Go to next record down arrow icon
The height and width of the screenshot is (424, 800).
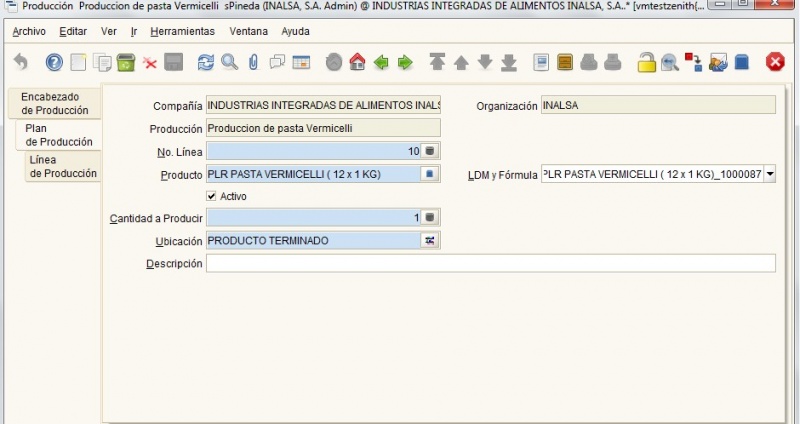point(485,62)
